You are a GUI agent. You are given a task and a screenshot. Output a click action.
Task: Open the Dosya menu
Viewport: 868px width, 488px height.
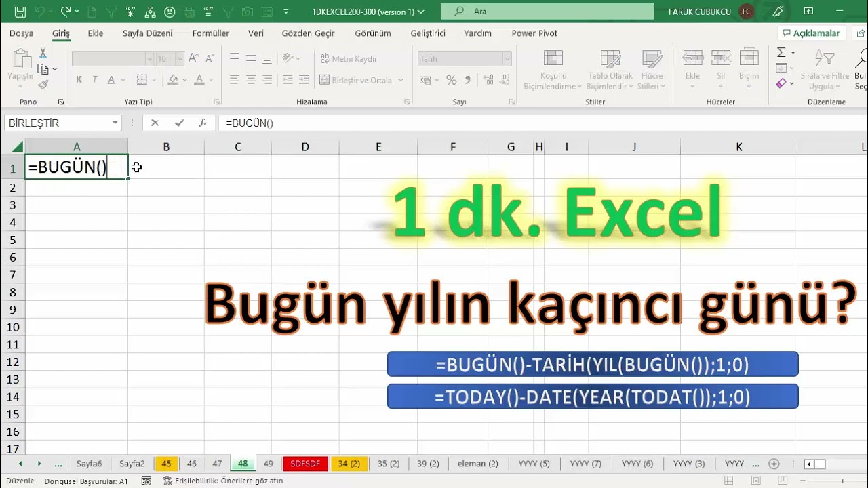tap(22, 33)
